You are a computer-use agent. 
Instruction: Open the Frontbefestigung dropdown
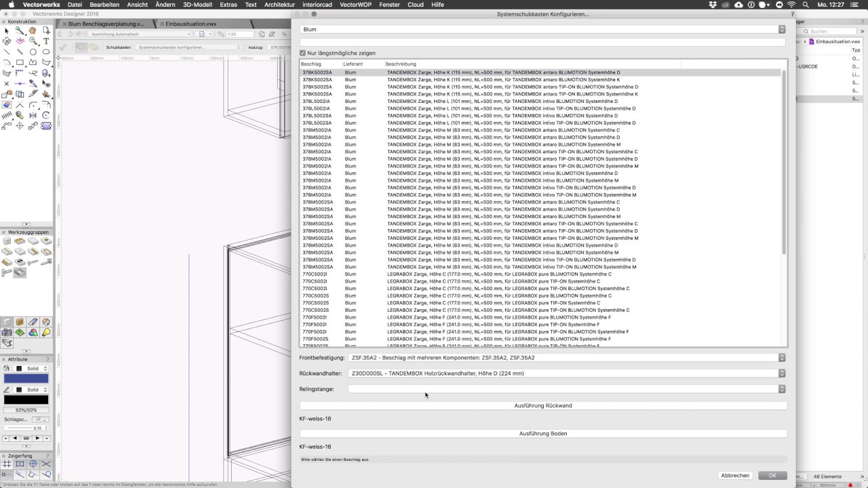tap(566, 357)
